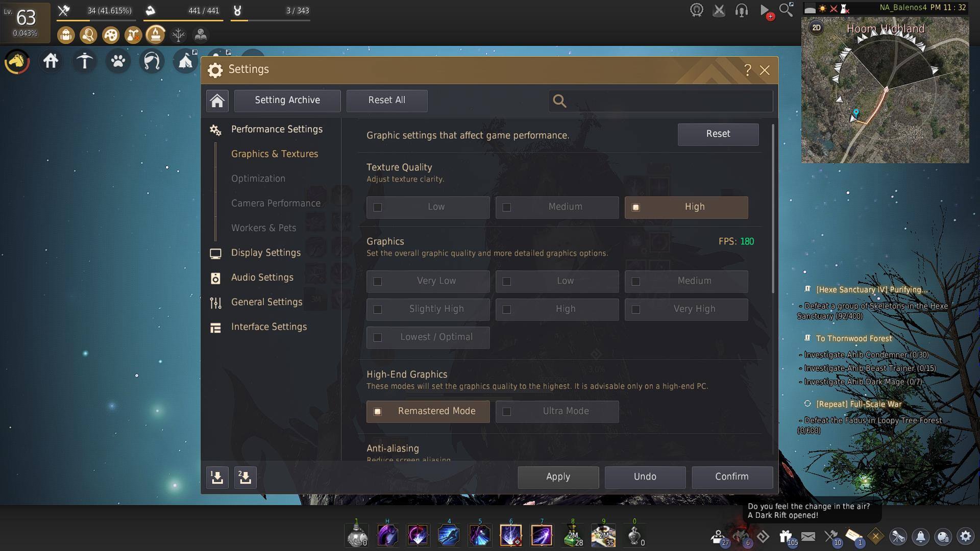980x551 pixels.
Task: Click the save preset 2 icon
Action: click(245, 478)
